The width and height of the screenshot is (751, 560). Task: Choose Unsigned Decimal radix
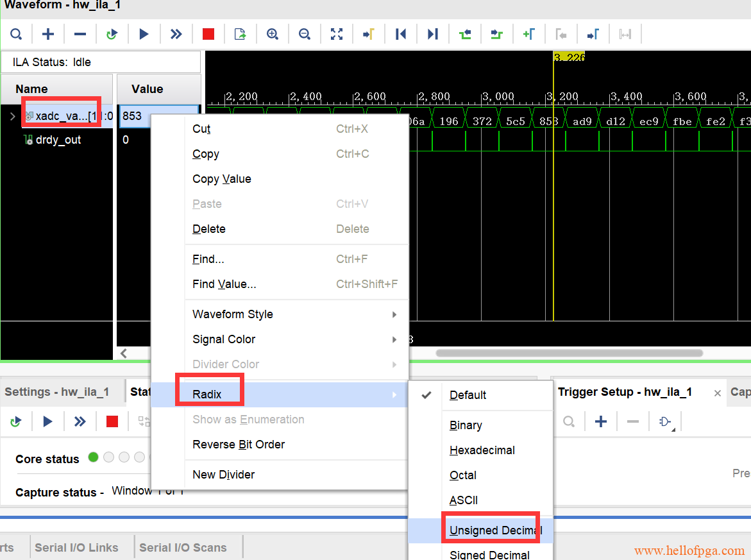point(495,530)
